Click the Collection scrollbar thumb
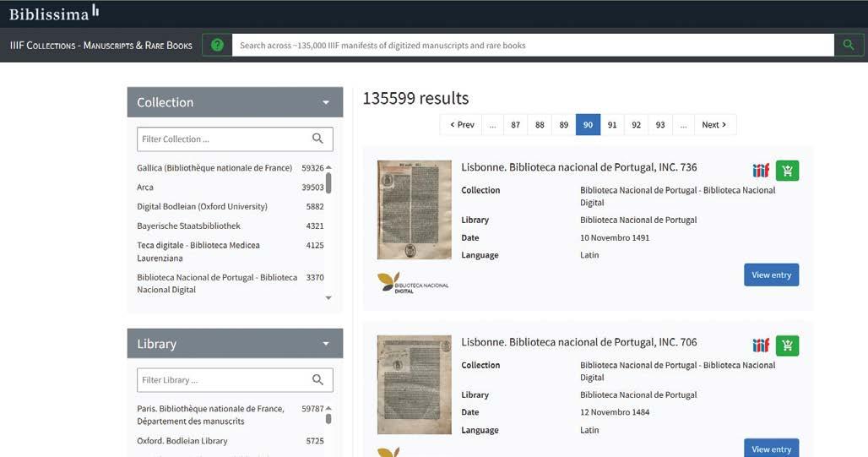 coord(328,183)
